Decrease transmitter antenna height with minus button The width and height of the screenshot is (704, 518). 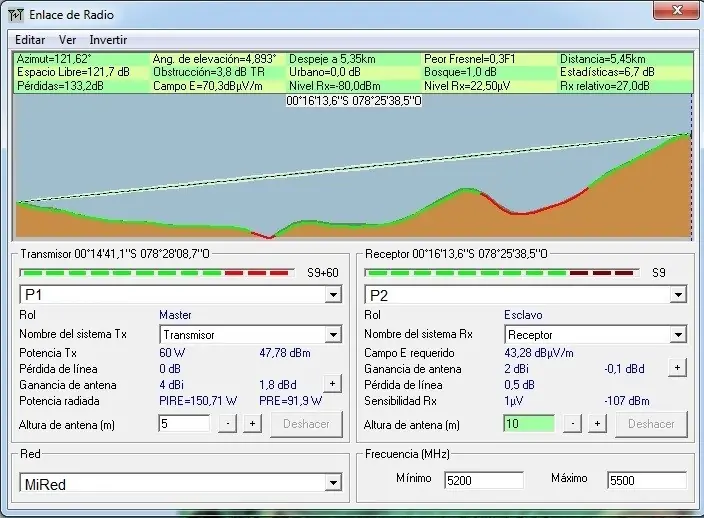228,423
